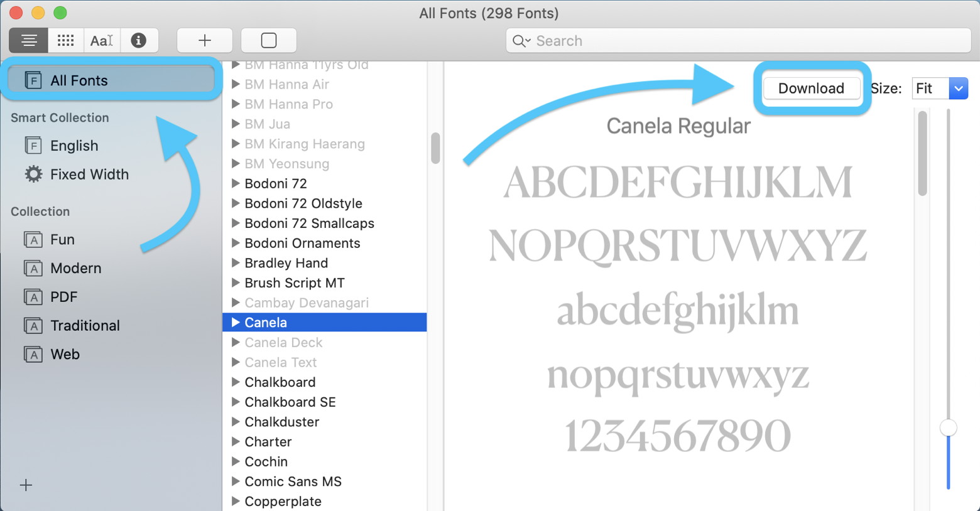Click the English collection icon
This screenshot has width=980, height=511.
point(33,146)
